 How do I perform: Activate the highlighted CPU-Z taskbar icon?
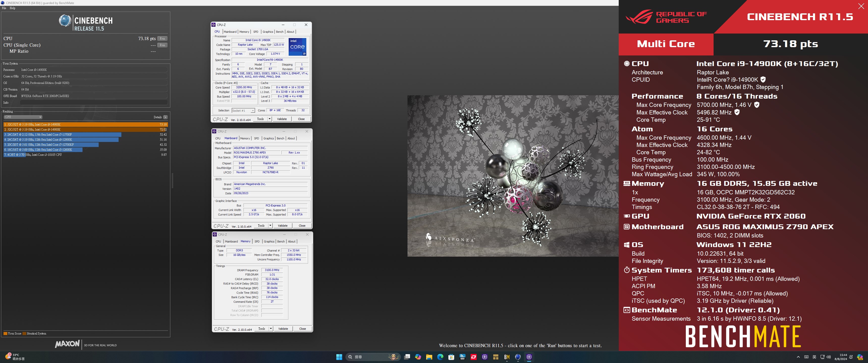pos(529,357)
